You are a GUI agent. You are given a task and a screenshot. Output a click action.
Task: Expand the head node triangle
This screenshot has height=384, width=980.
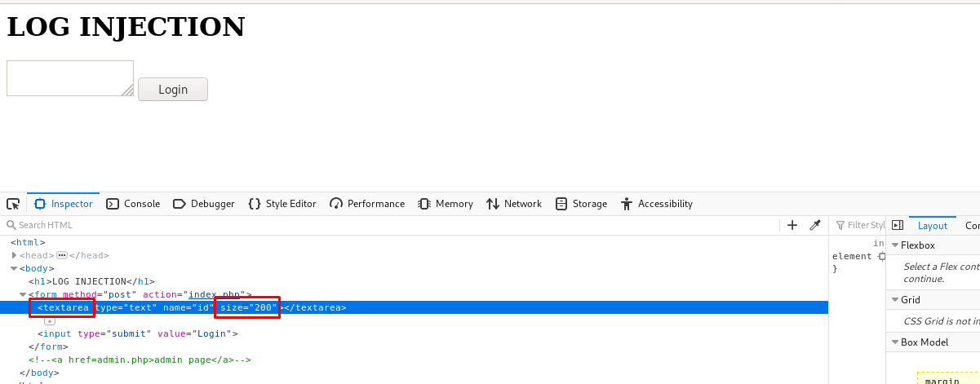(15, 255)
